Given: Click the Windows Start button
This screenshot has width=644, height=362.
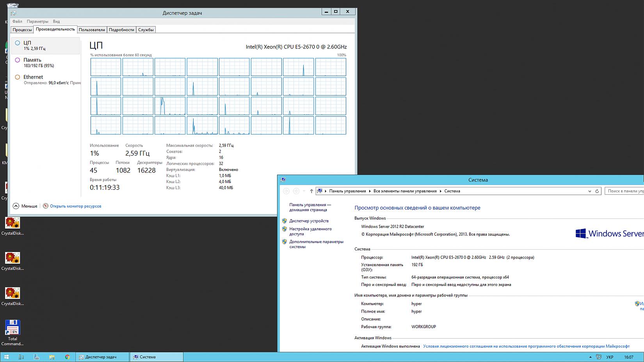Looking at the screenshot, I should [x=7, y=357].
